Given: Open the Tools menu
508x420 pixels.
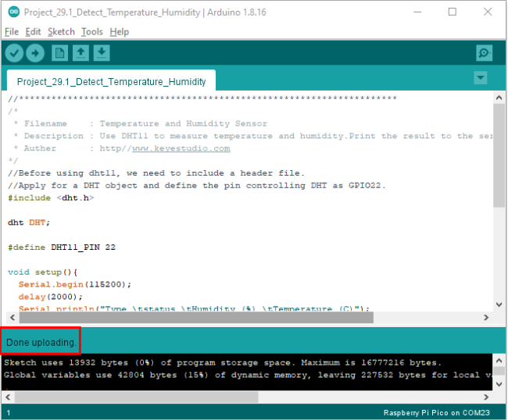Looking at the screenshot, I should coord(92,32).
